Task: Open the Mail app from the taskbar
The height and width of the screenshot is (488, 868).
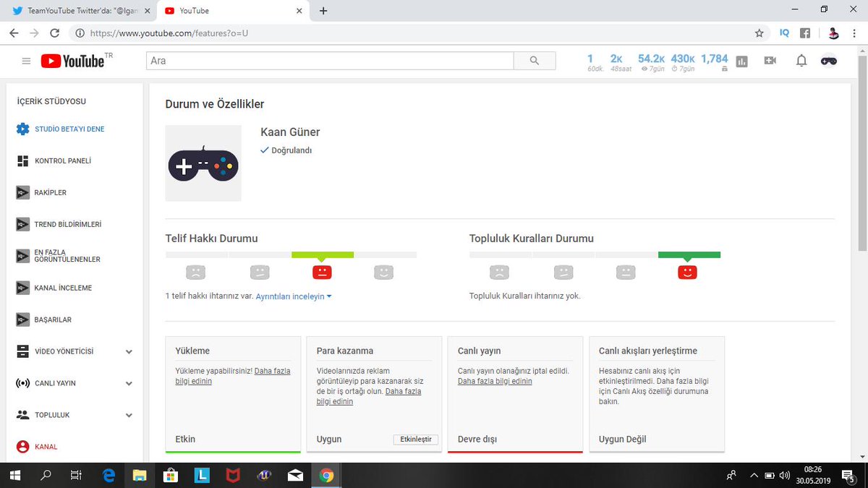Action: click(x=295, y=475)
